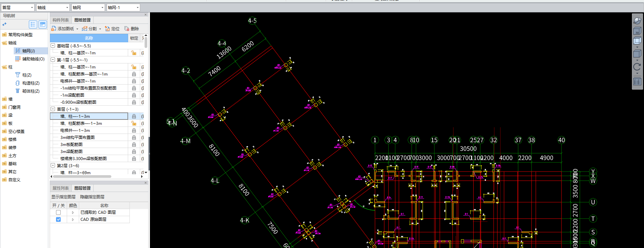Toggle lock for 墙、柱配筋表—基顶~-1m
The width and height of the screenshot is (644, 248).
click(134, 74)
